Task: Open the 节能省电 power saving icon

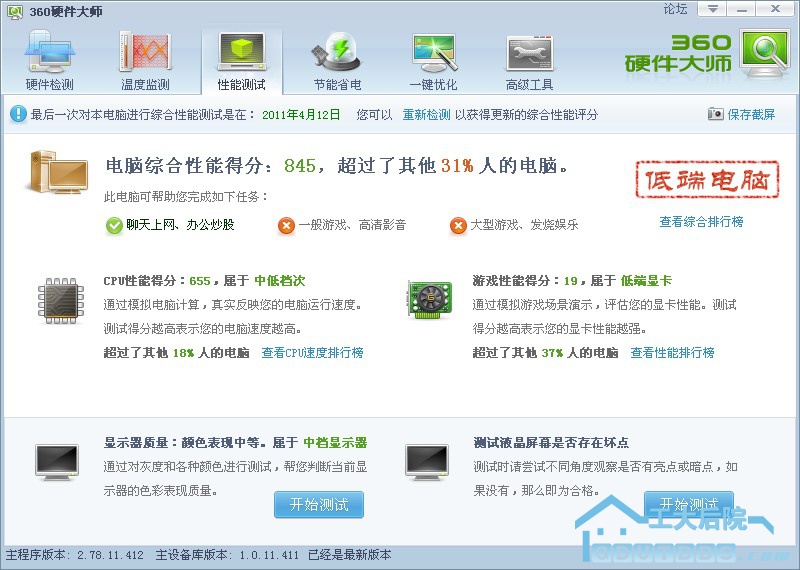Action: (337, 52)
